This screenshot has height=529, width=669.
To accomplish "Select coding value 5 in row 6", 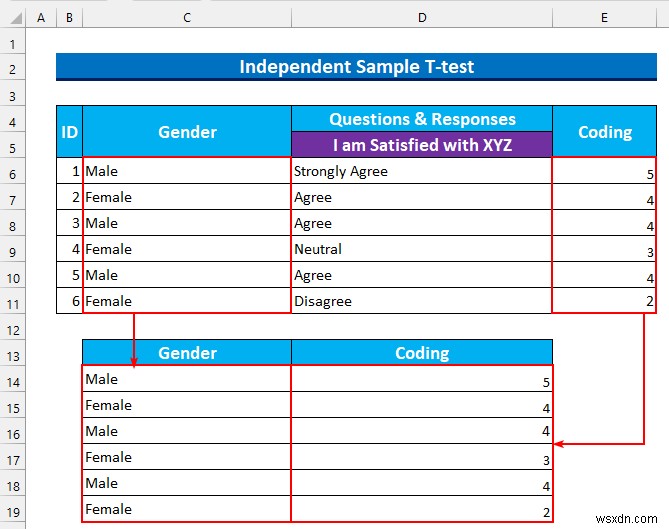I will pos(604,171).
